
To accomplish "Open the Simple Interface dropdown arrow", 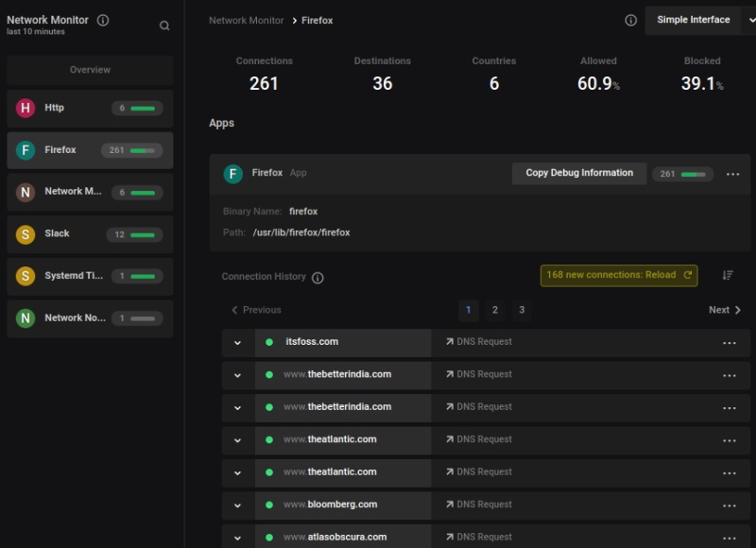I will pyautogui.click(x=749, y=20).
